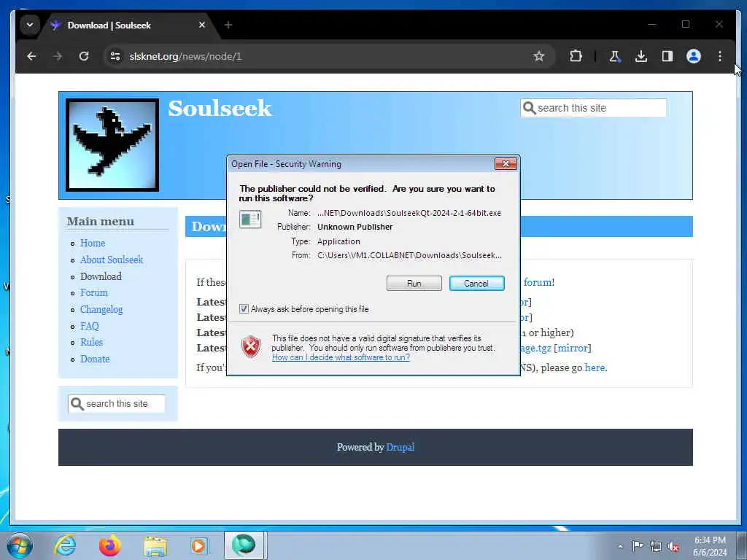Image resolution: width=747 pixels, height=560 pixels.
Task: Click the application file icon in dialog
Action: click(250, 219)
